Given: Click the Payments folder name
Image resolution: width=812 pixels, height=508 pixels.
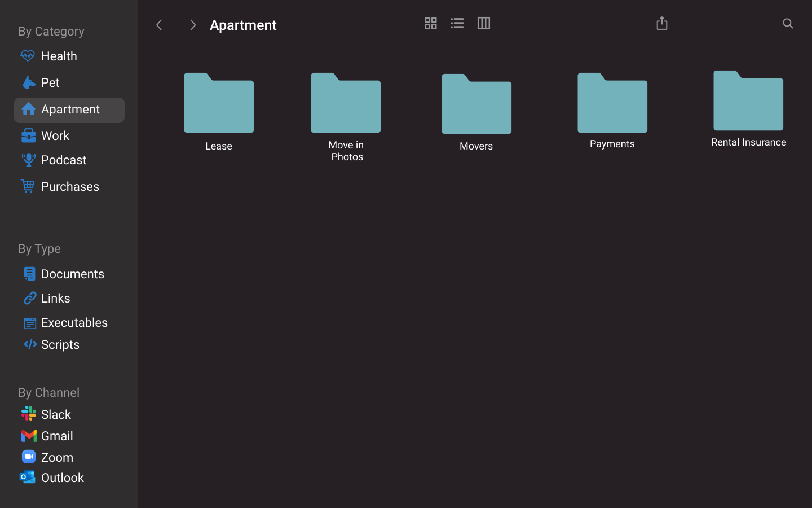Looking at the screenshot, I should click(612, 144).
